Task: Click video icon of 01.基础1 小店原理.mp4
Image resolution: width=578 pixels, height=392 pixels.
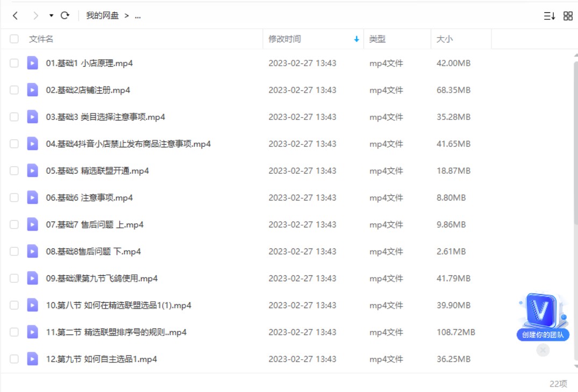Action: coord(32,63)
